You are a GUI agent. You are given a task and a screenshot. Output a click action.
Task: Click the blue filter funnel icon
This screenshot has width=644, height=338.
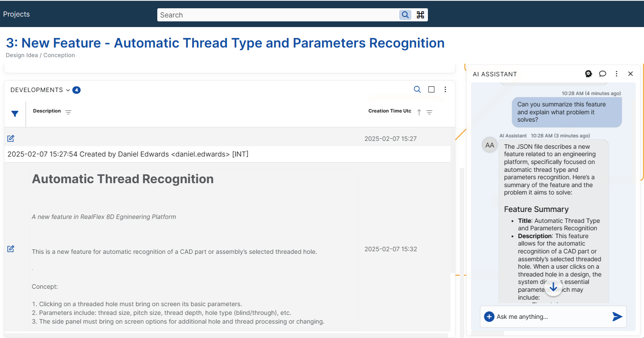(x=15, y=114)
